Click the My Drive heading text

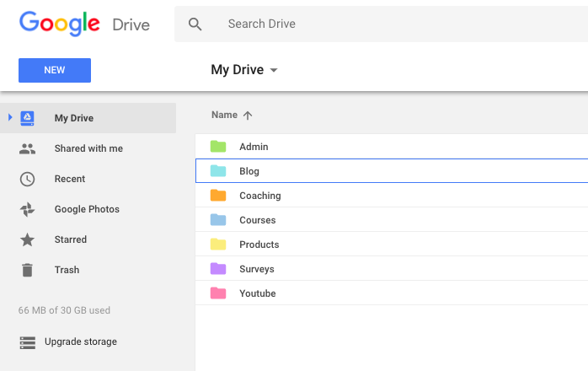237,70
